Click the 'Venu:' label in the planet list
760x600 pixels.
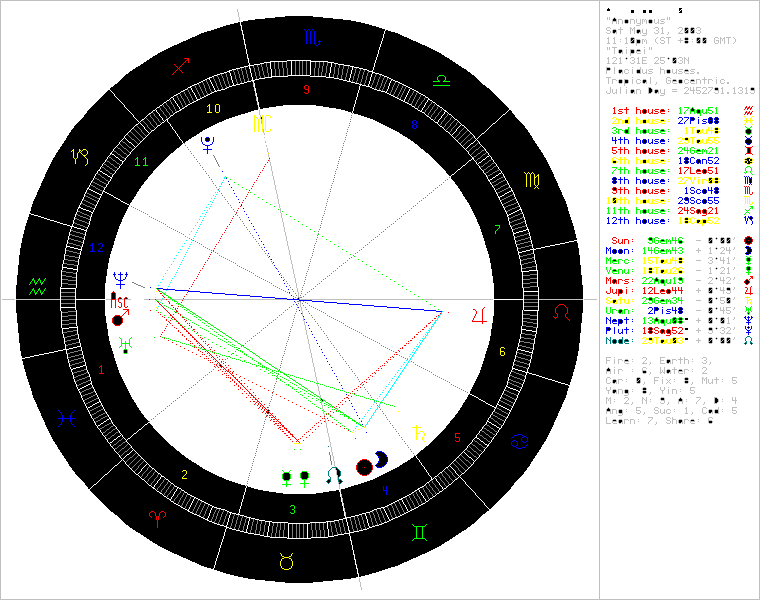620,271
